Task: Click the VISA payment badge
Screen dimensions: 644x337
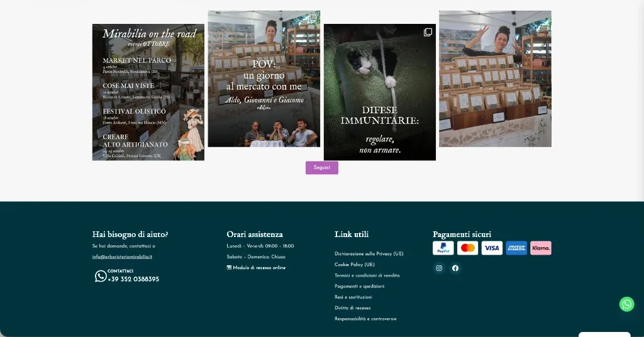Action: (492, 248)
